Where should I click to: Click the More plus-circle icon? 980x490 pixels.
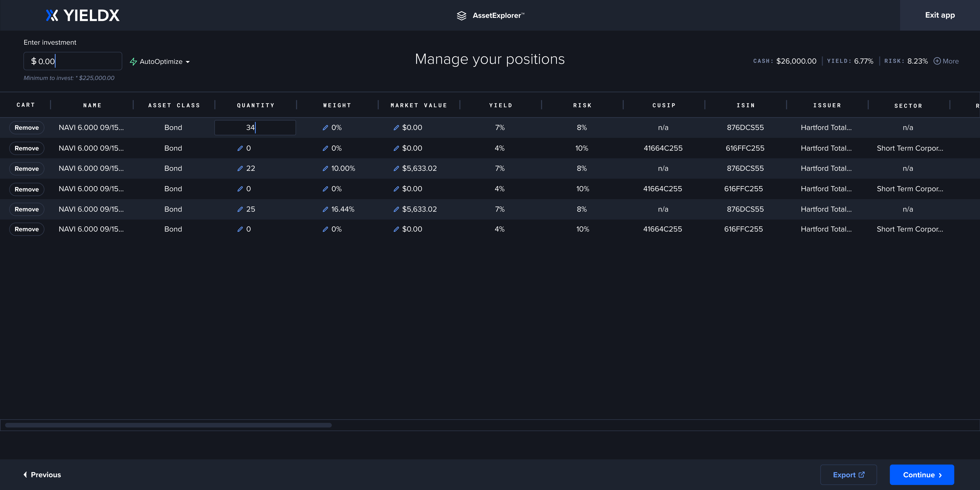click(937, 61)
